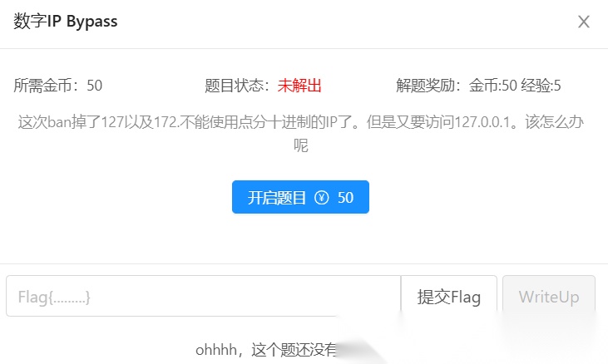Viewport: 608px width, 364px height.
Task: Click the 127.0.0.1 address in description
Action: point(482,122)
